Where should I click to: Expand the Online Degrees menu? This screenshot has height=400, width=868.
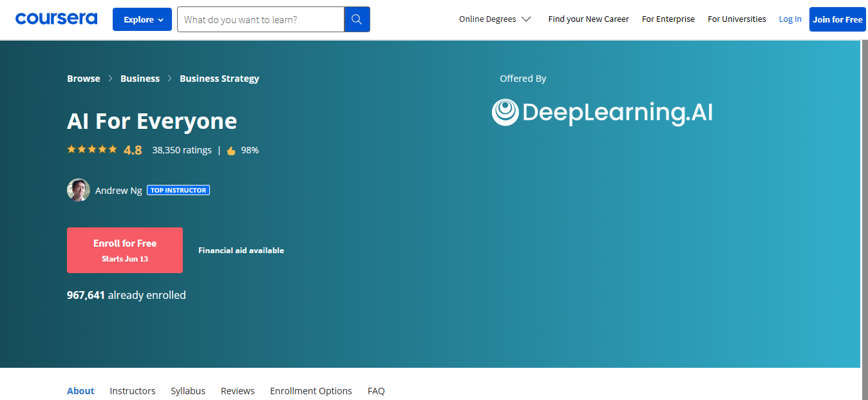point(495,19)
